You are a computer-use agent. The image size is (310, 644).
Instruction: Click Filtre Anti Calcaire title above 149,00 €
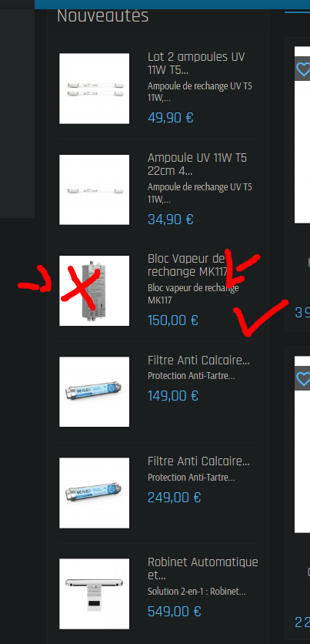click(x=198, y=361)
